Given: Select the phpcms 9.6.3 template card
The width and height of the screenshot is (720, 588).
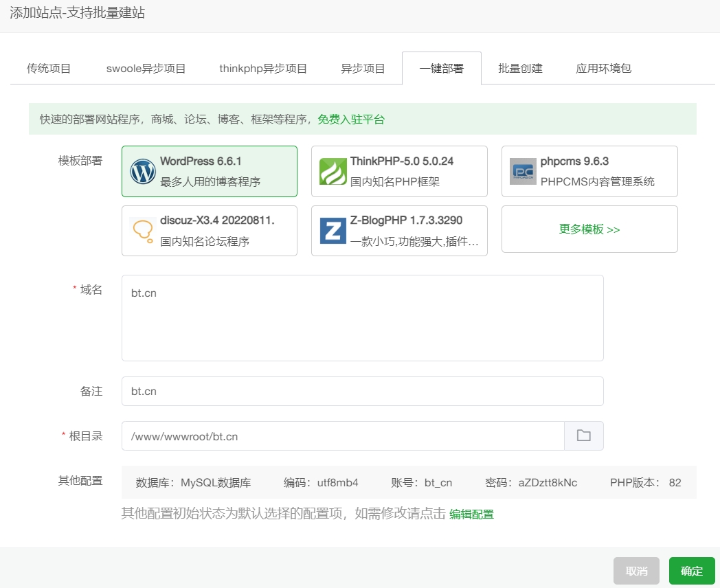Looking at the screenshot, I should point(589,171).
